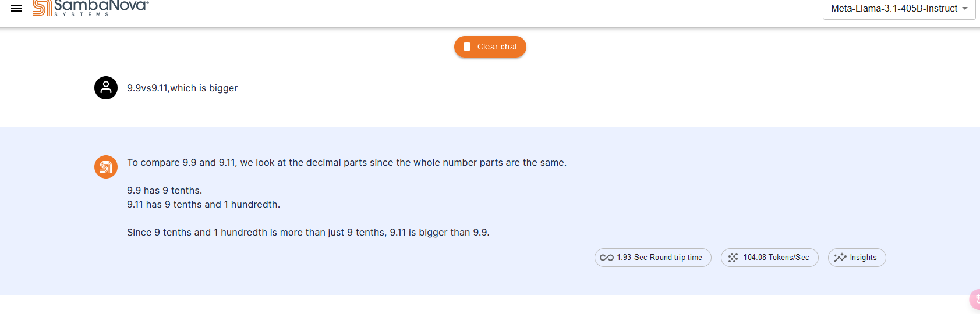
Task: Click the 1.93 Sec Round trip time chip
Action: (x=653, y=258)
